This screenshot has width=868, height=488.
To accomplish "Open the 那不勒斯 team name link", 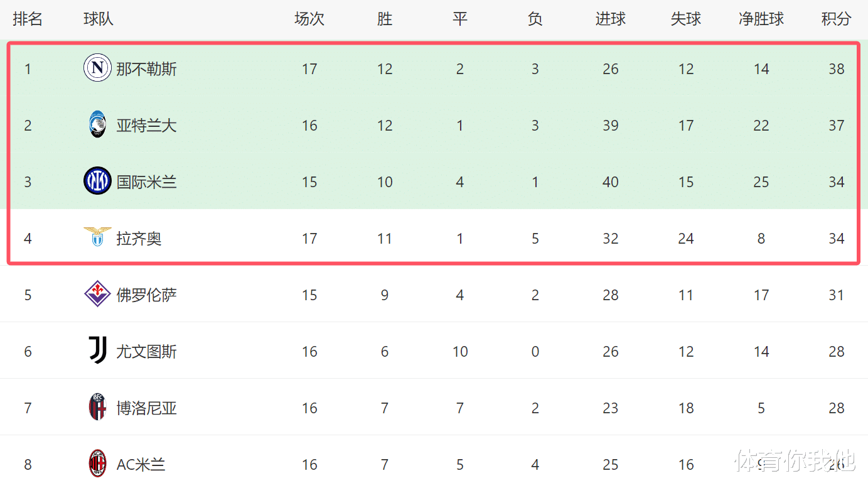I will click(147, 68).
